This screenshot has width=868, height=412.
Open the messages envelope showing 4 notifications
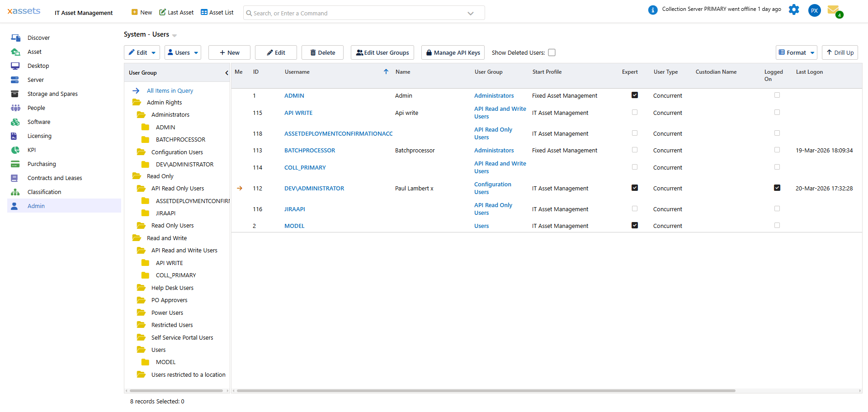pyautogui.click(x=835, y=9)
